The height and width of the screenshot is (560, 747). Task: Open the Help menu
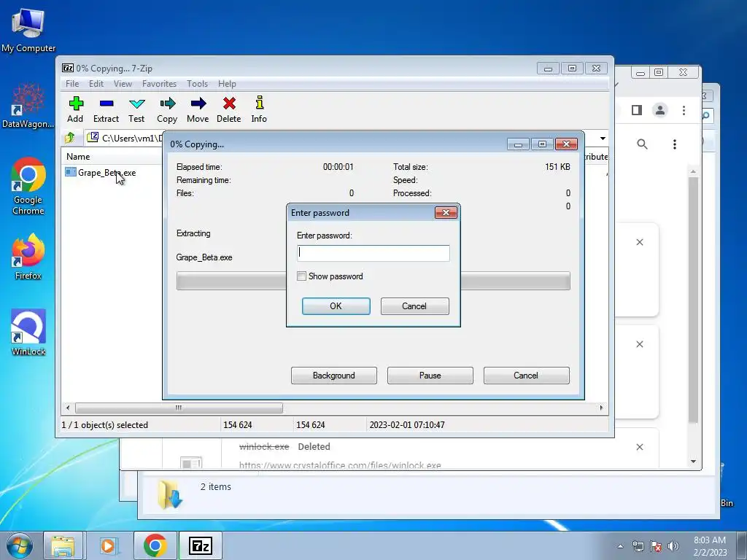(228, 84)
